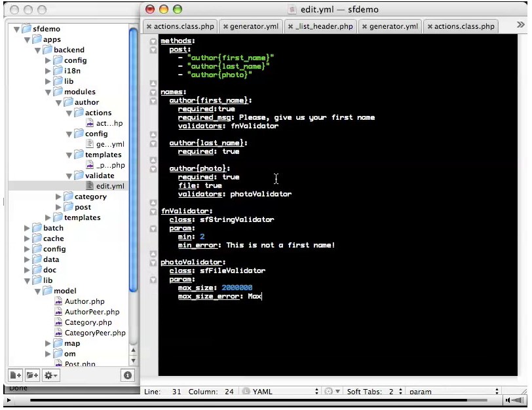Switch to the _list_header.php tab
This screenshot has height=410, width=532.
[324, 27]
